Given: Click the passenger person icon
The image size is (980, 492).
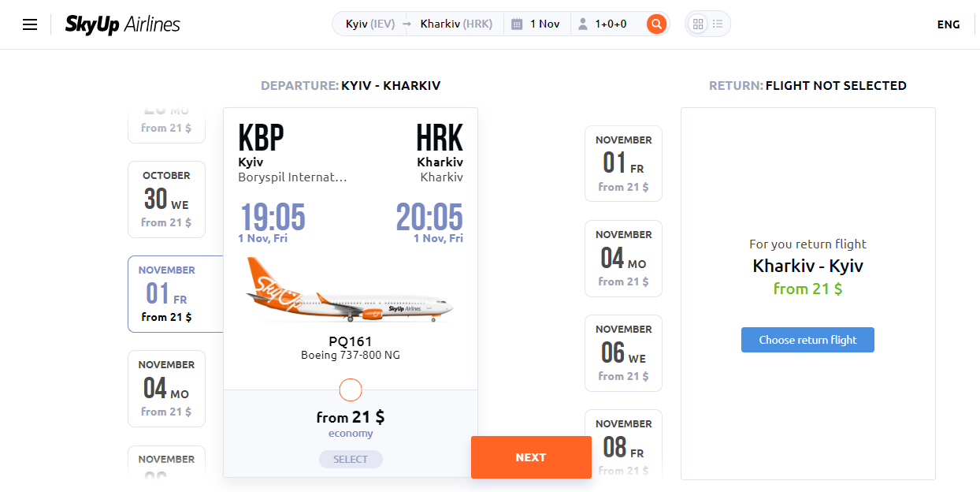Looking at the screenshot, I should click(583, 24).
